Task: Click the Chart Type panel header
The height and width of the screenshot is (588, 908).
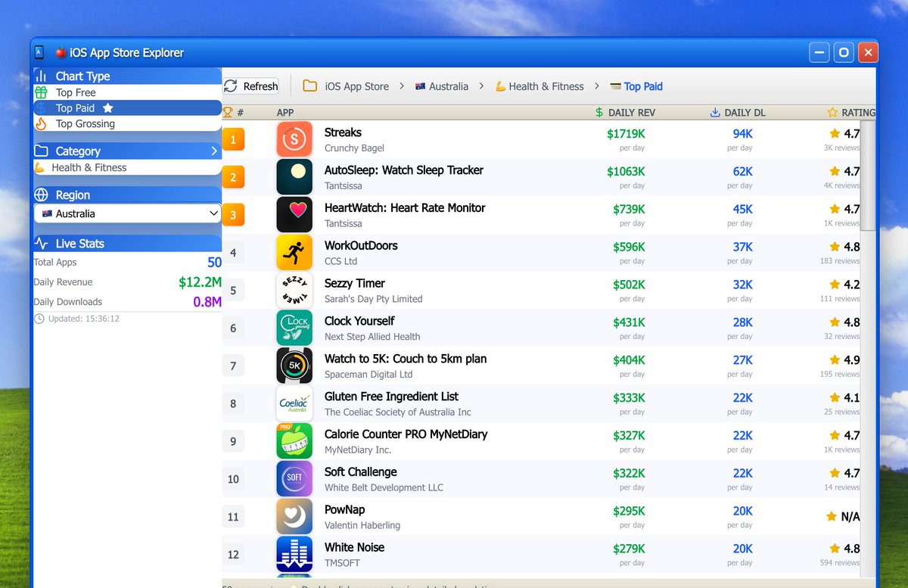Action: [x=127, y=76]
